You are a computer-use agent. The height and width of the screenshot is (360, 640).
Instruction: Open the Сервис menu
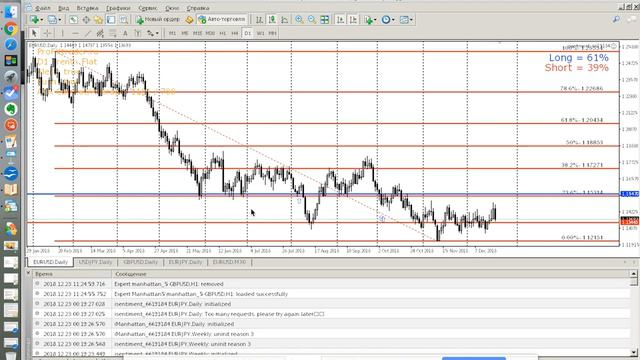tap(147, 8)
